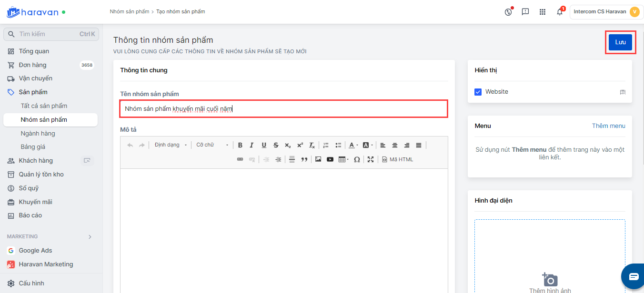Open the text color dropdown
This screenshot has height=293, width=644.
353,145
